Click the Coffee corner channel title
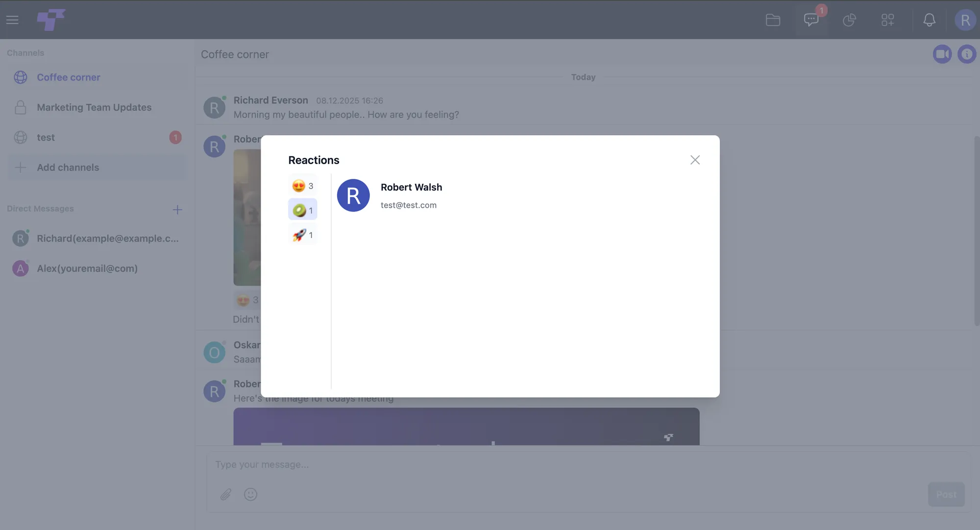Viewport: 980px width, 530px height. (235, 54)
